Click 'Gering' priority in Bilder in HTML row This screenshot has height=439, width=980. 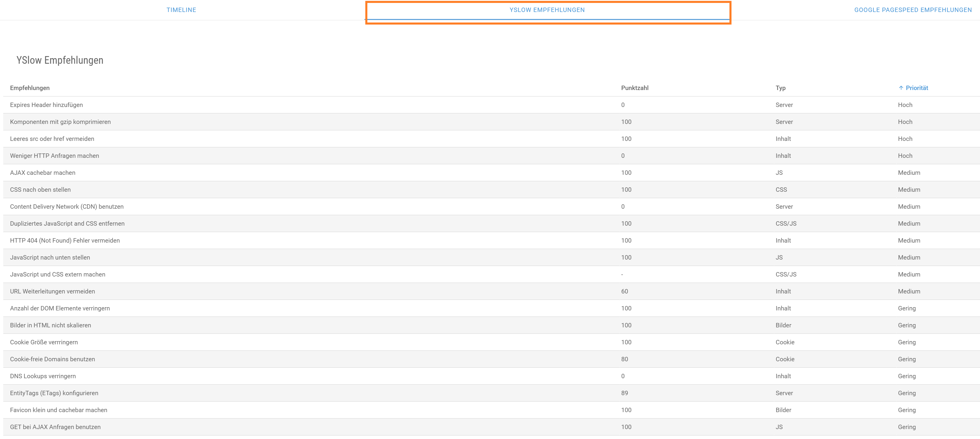pos(907,325)
